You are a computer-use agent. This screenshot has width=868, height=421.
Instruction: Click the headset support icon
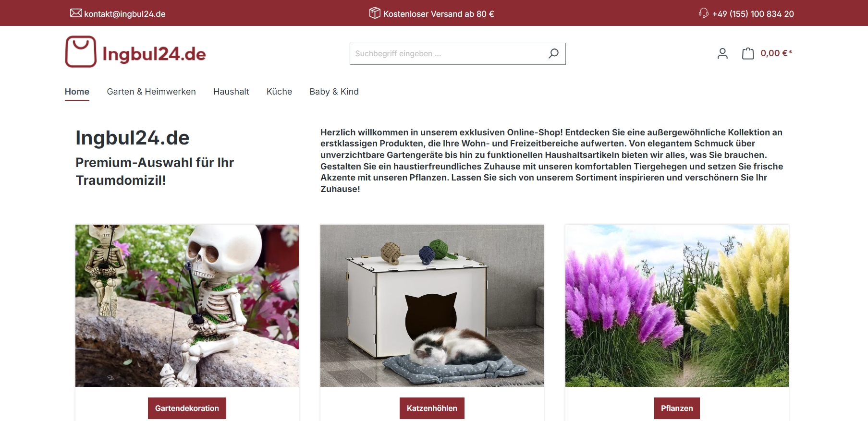[704, 13]
